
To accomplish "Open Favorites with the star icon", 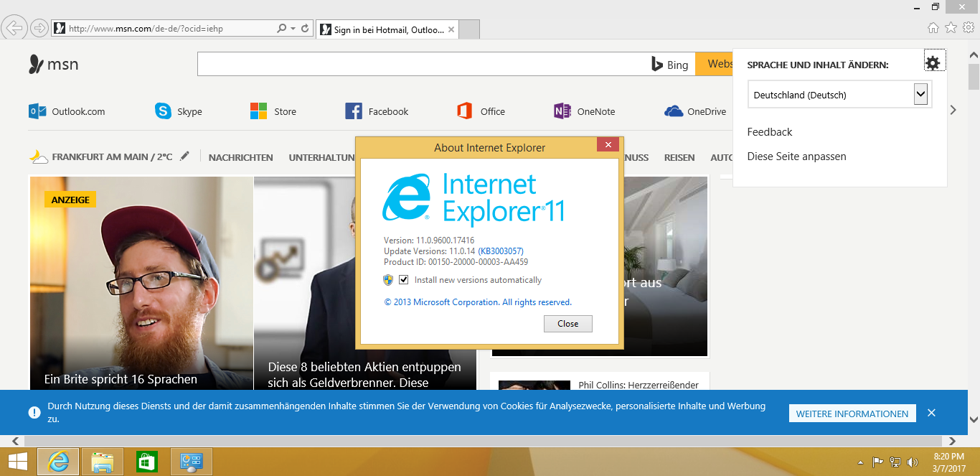I will 951,28.
